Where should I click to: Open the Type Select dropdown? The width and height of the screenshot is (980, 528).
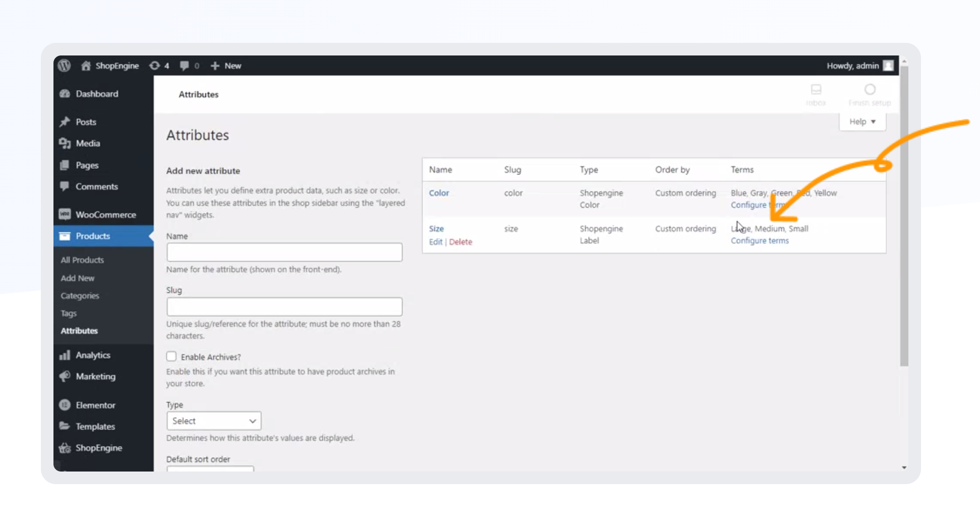click(214, 421)
